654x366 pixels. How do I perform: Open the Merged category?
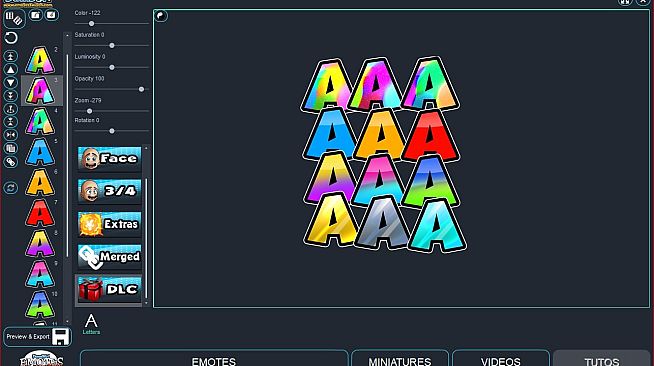point(109,257)
